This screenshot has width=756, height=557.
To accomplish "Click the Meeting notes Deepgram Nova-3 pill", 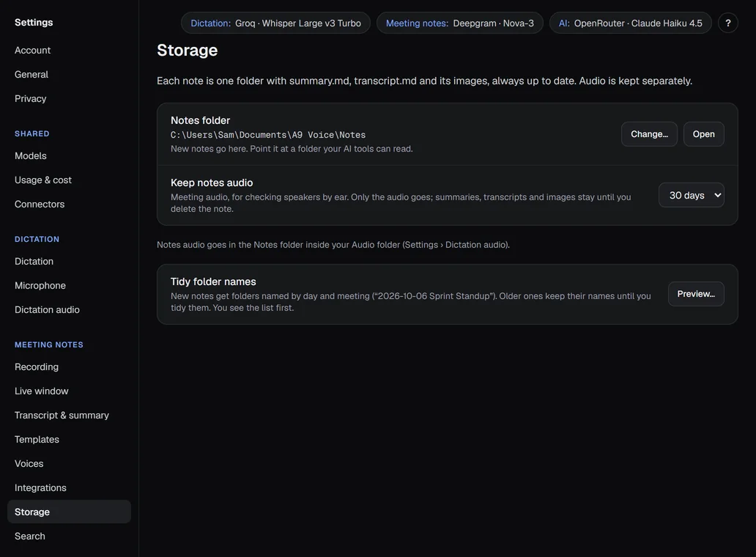I will click(459, 23).
